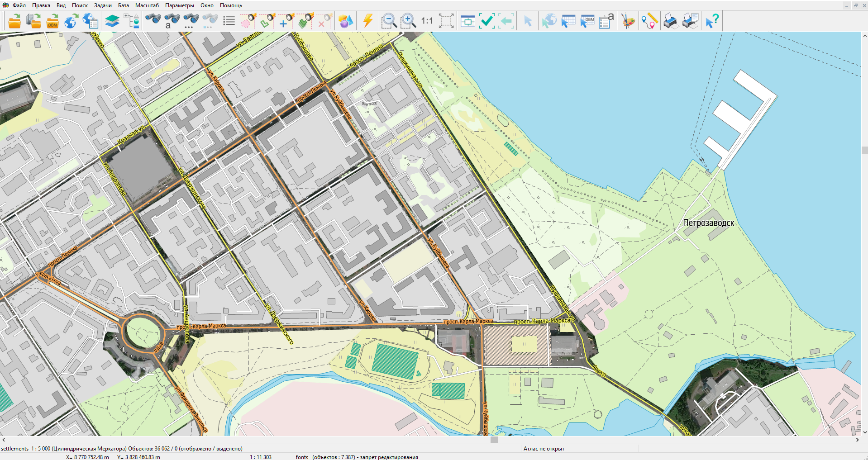The width and height of the screenshot is (868, 460).
Task: Click the green checkmark selection icon
Action: 487,21
